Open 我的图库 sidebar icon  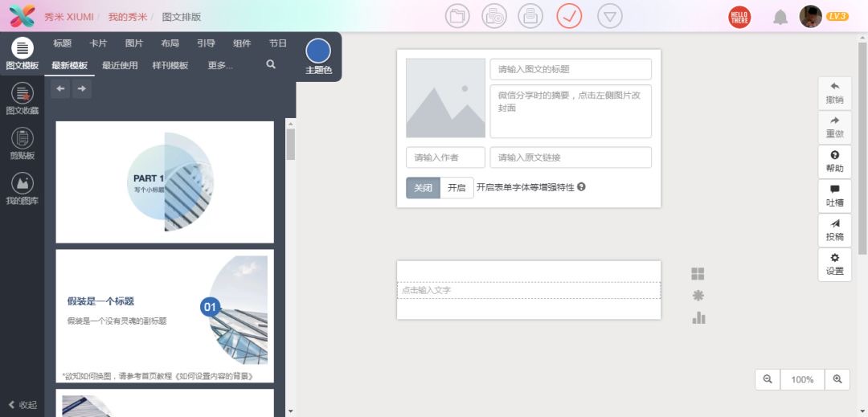point(23,189)
